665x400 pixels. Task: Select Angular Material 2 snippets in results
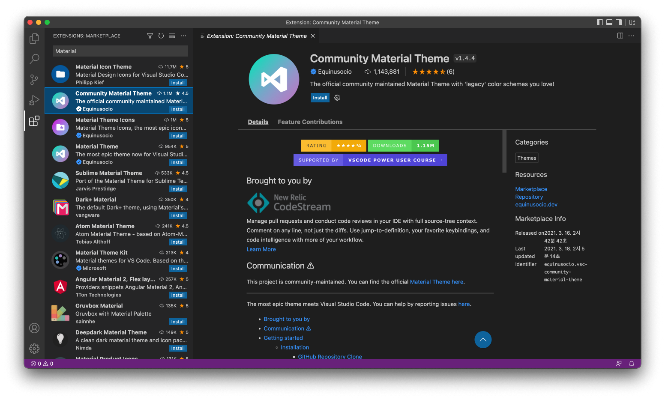119,286
